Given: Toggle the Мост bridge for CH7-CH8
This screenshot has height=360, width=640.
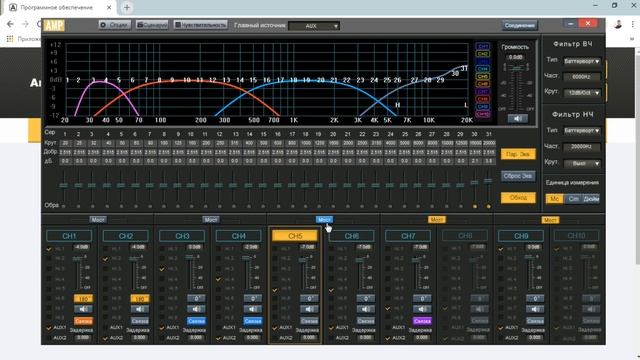Looking at the screenshot, I should click(437, 220).
